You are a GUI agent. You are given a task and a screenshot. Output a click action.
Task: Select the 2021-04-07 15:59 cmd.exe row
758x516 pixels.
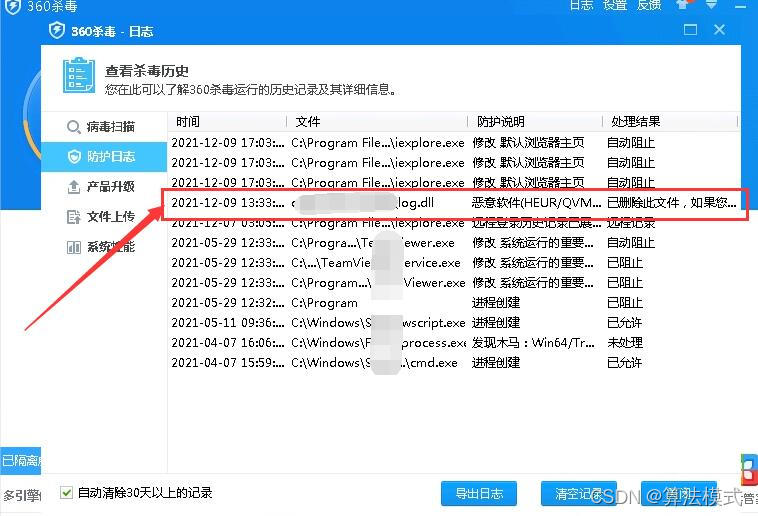[x=454, y=363]
